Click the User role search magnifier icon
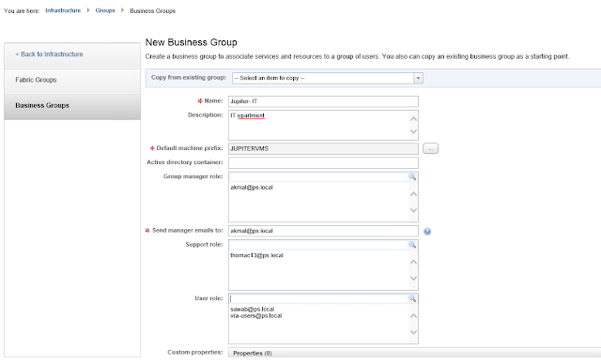Viewport: 601px width, 364px height. (412, 298)
